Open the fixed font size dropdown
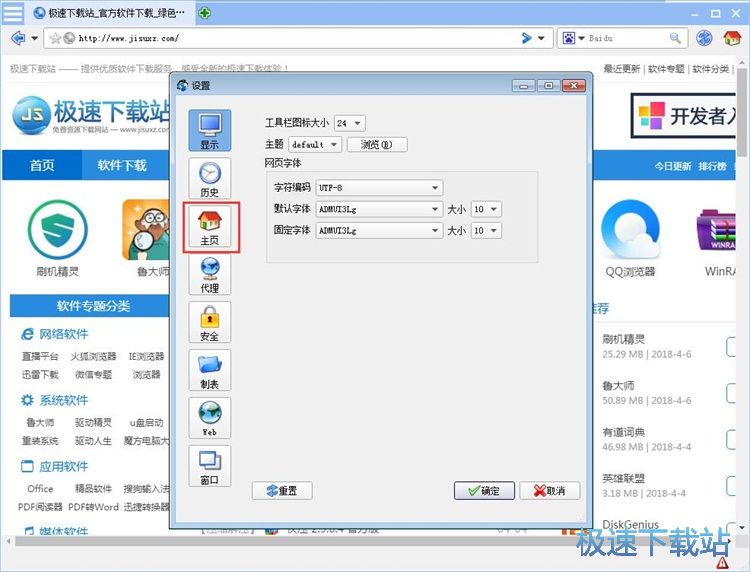Image resolution: width=750 pixels, height=572 pixels. [x=486, y=231]
